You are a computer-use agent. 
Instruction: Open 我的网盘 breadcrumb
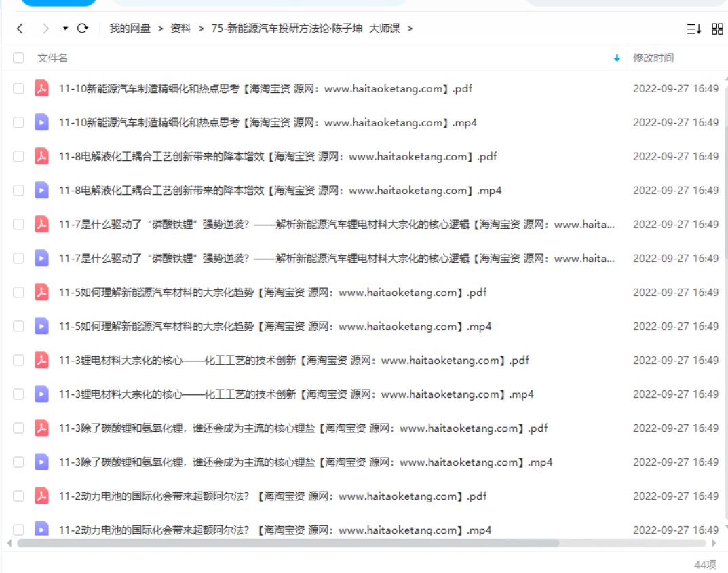tap(130, 29)
